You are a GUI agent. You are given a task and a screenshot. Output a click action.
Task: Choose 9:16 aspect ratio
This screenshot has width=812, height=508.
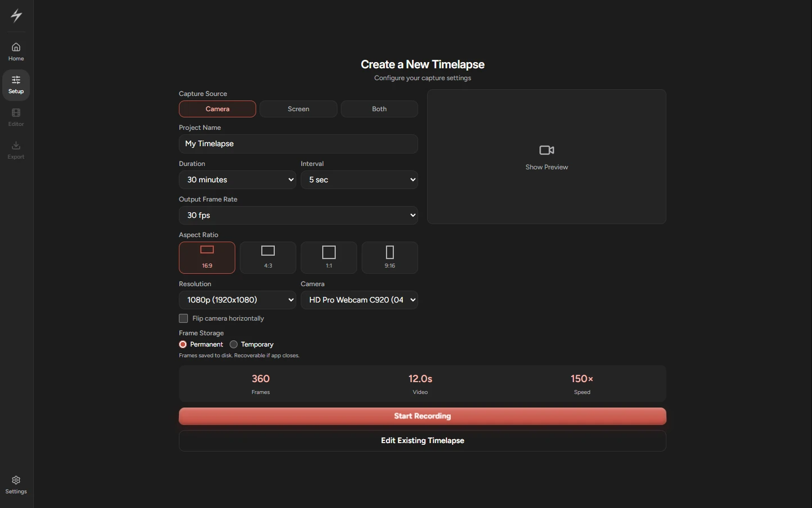pyautogui.click(x=390, y=257)
